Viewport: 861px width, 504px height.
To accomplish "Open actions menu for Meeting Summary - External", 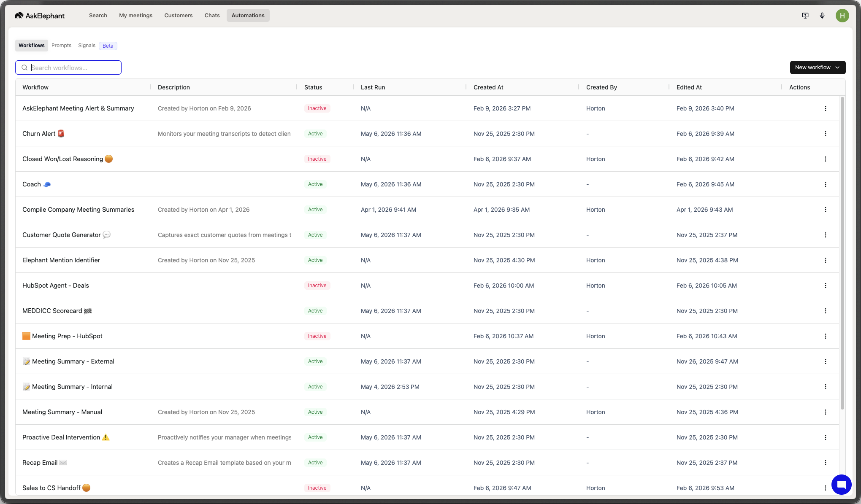I will [x=826, y=361].
